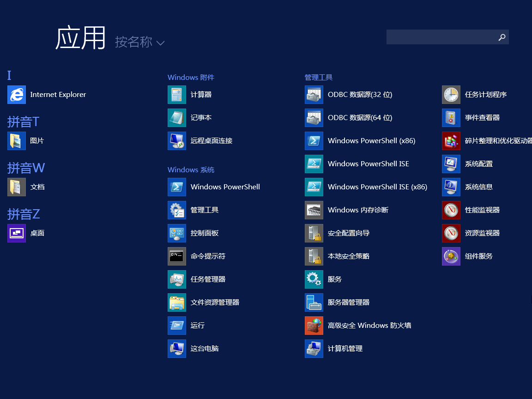Launch the 服务器管理器 icon

(x=314, y=302)
